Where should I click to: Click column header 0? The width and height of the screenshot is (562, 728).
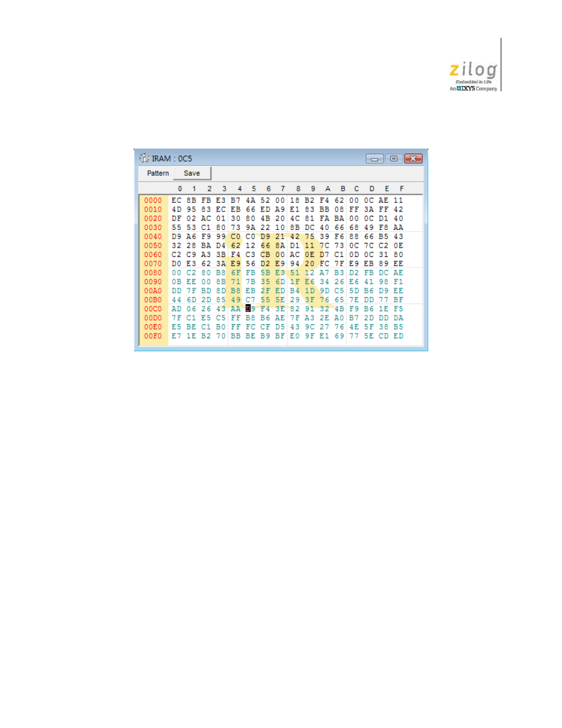click(x=180, y=189)
